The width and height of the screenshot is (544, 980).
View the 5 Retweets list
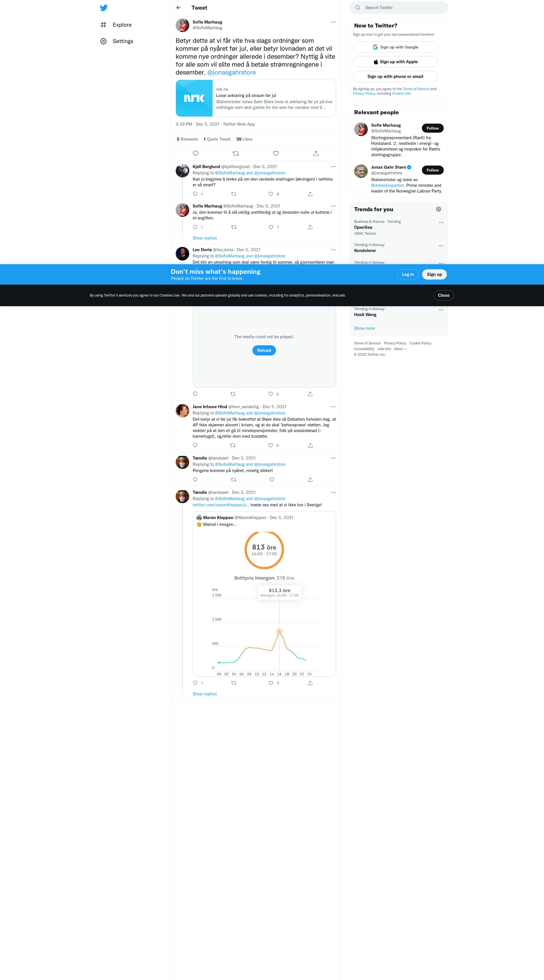point(187,139)
